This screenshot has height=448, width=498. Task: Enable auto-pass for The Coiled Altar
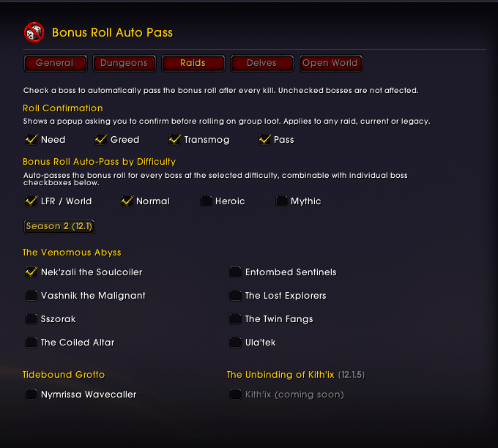31,343
